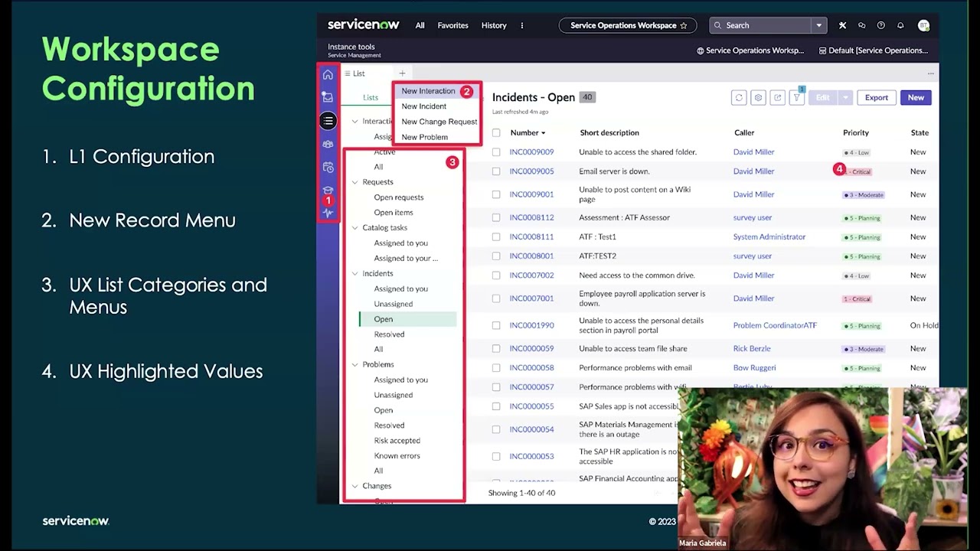Open the Edit button dropdown arrow
Viewport: 980px width, 551px height.
pos(846,97)
